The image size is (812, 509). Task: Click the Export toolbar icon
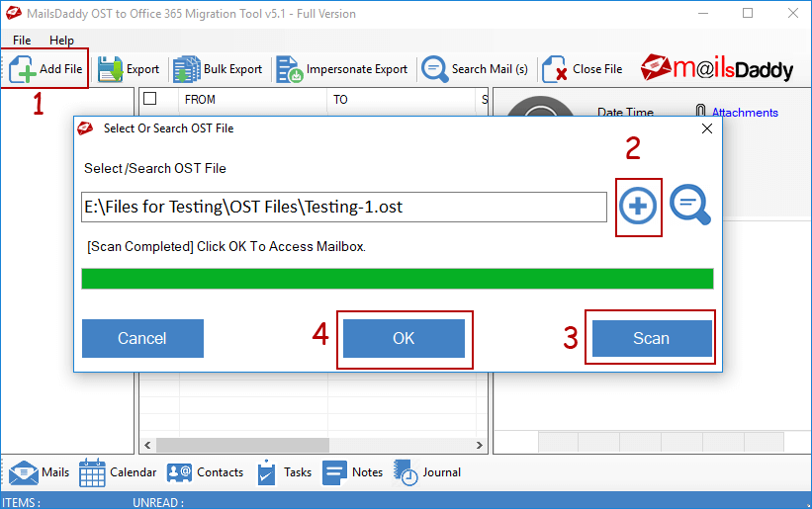(129, 69)
